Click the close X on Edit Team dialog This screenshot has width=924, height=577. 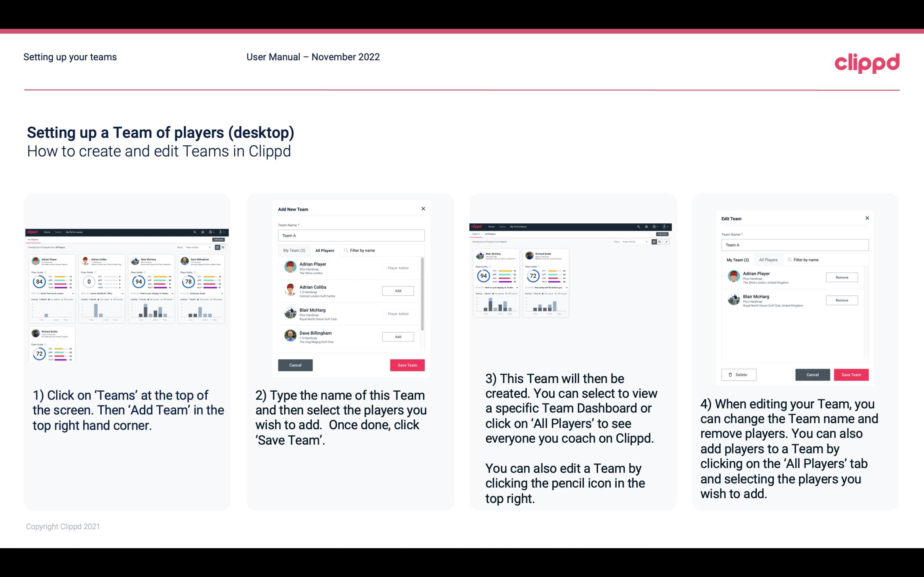[867, 218]
